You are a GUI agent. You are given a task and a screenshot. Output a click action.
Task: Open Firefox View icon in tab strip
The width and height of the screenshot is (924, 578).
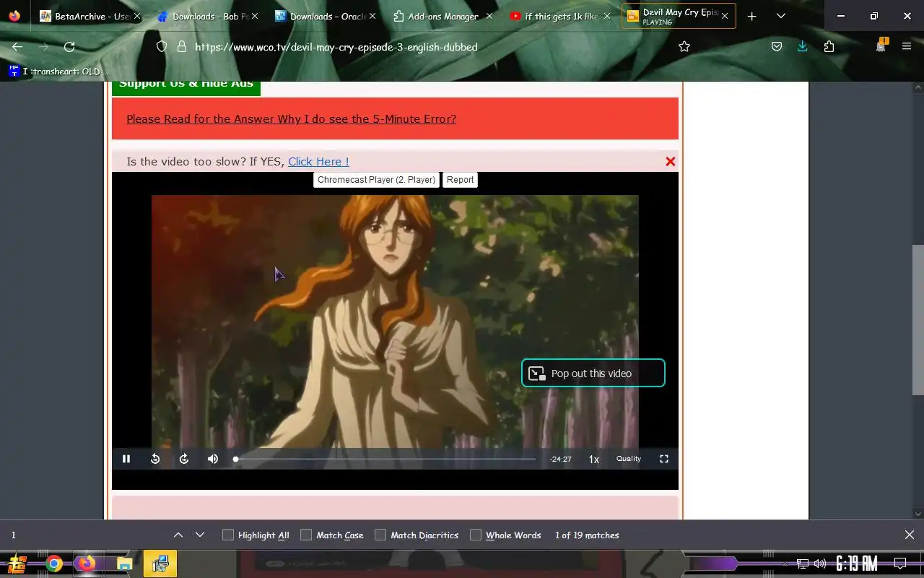(x=14, y=16)
